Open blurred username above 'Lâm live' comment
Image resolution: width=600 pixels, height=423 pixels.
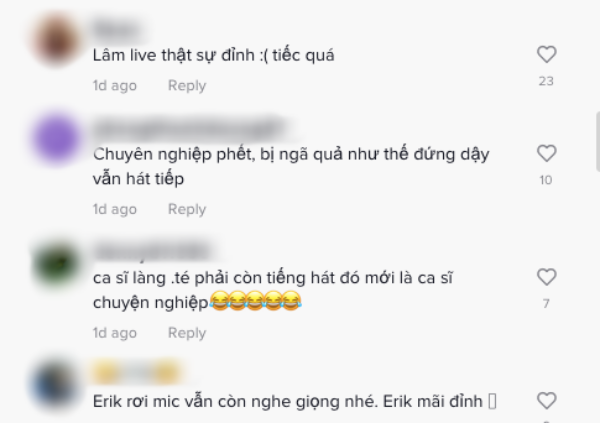tap(117, 30)
